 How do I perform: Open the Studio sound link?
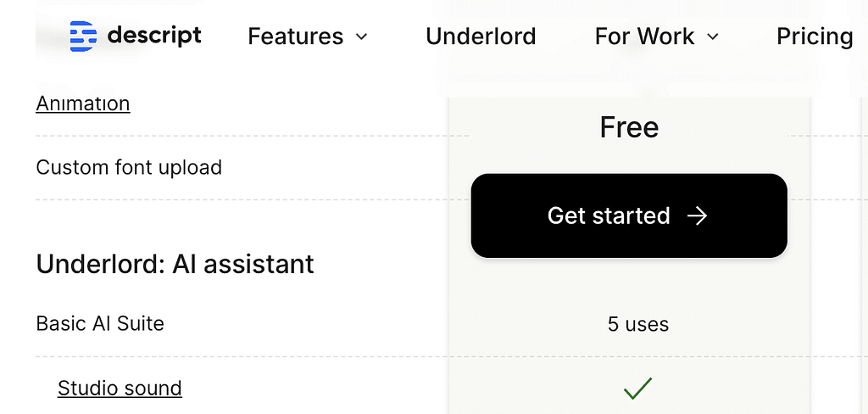tap(120, 389)
